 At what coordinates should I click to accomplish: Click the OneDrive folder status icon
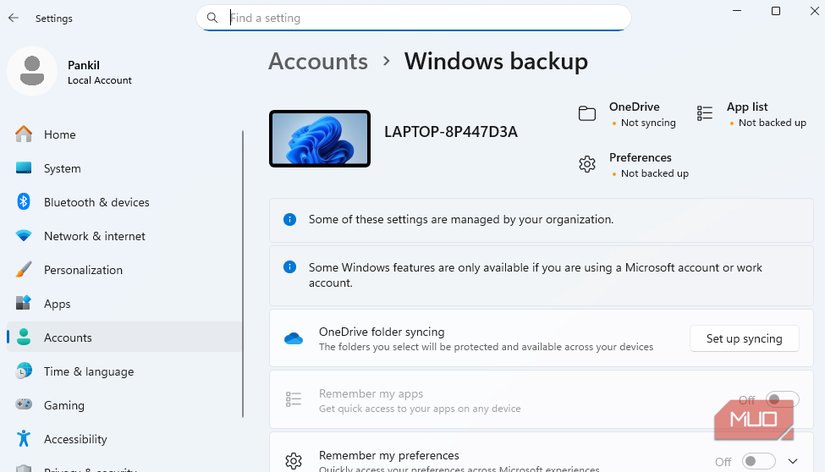click(587, 114)
